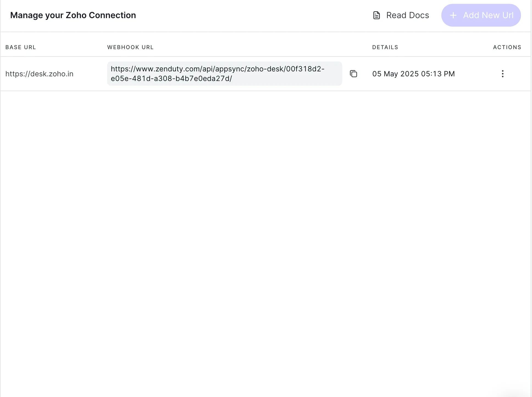This screenshot has height=397, width=532.
Task: Copy the webhook URL using the copy icon
Action: pyautogui.click(x=353, y=74)
